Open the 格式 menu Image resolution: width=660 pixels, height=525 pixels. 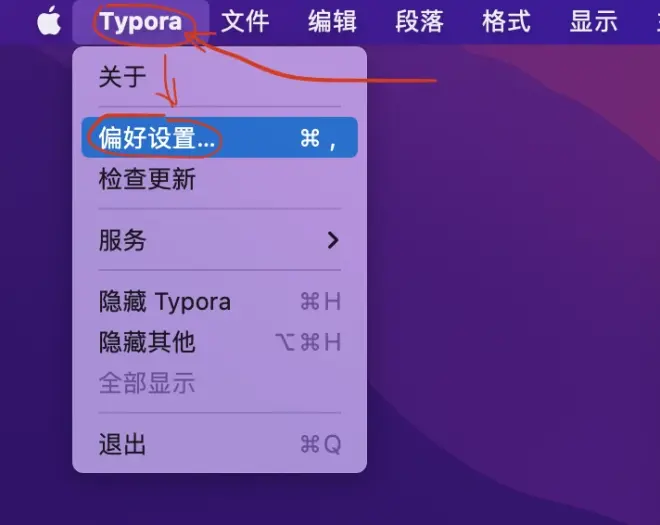[x=506, y=21]
